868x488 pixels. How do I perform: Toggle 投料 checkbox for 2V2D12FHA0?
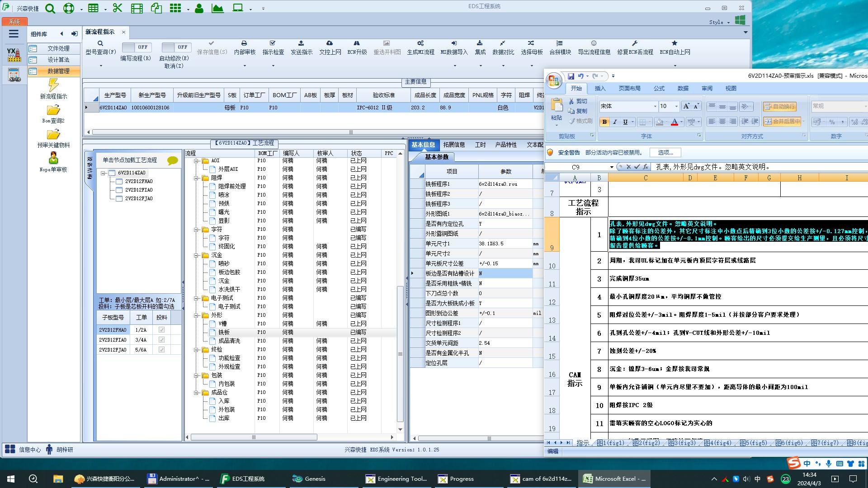161,330
